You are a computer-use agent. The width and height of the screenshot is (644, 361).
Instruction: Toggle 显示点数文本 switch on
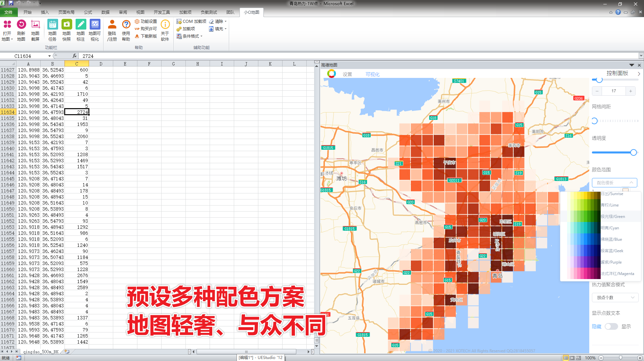[611, 326]
